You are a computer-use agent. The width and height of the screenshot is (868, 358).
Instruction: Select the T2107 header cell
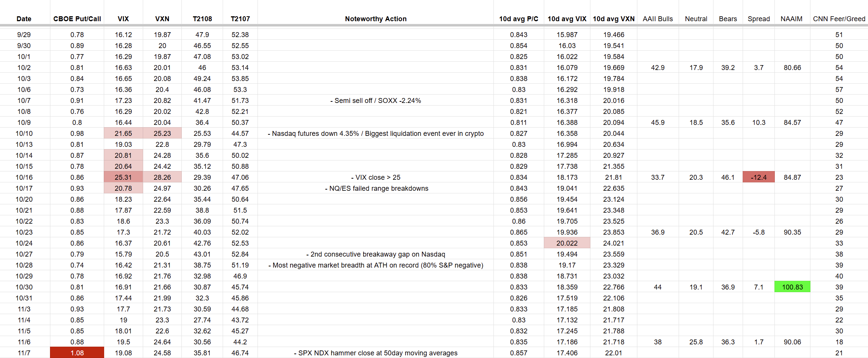[240, 19]
